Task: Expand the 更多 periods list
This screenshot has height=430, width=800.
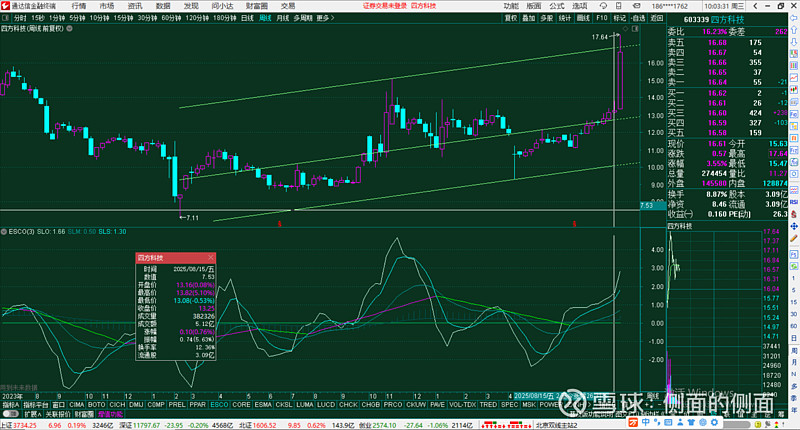Action: pos(325,18)
